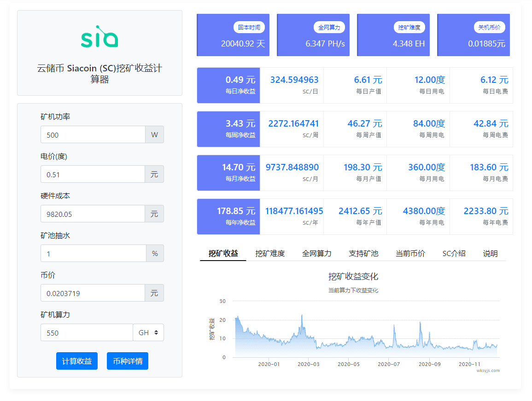This screenshot has width=532, height=401.
Task: Open the GH hashrate unit dropdown
Action: tap(148, 332)
